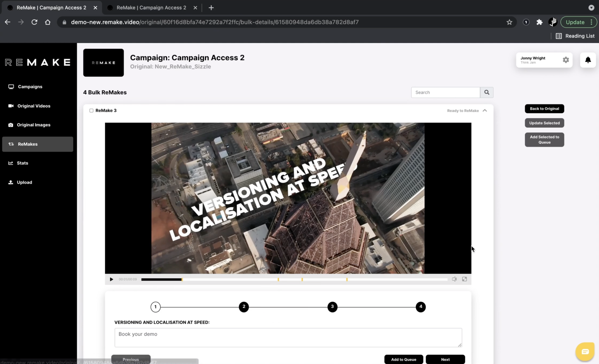Click the search magnifier button
599x364 pixels.
coord(486,92)
